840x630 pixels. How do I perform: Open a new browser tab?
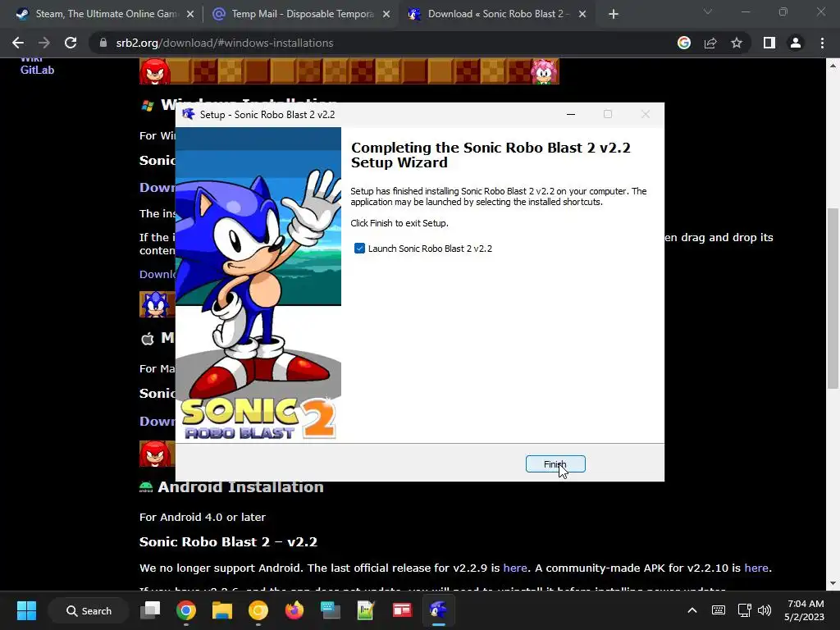coord(614,15)
